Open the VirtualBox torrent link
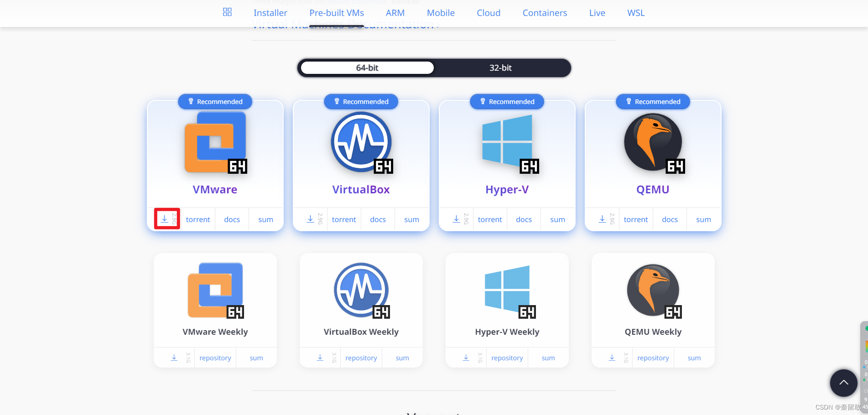868x415 pixels. click(x=344, y=219)
